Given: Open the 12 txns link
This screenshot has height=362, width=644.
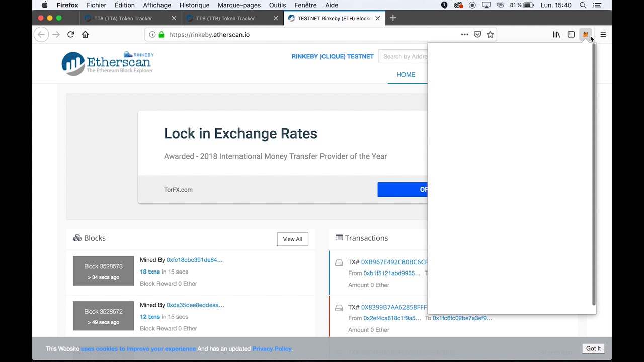Looking at the screenshot, I should 150,317.
